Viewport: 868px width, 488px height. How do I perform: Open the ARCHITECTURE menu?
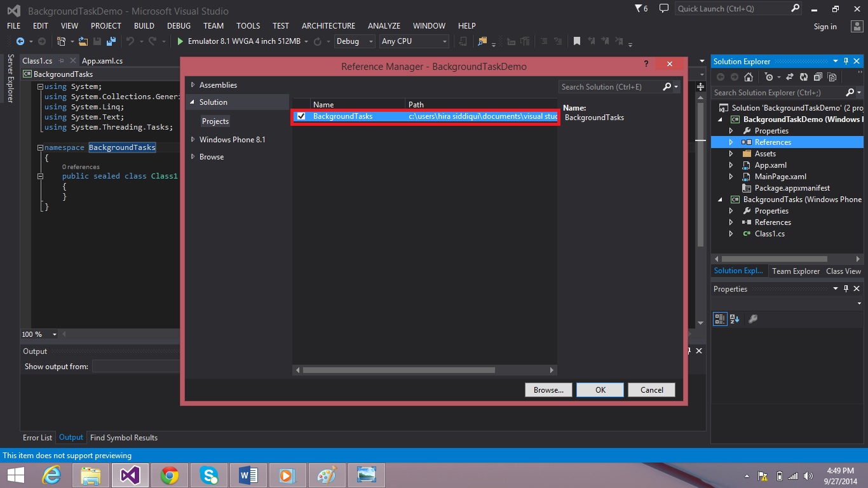[x=329, y=26]
